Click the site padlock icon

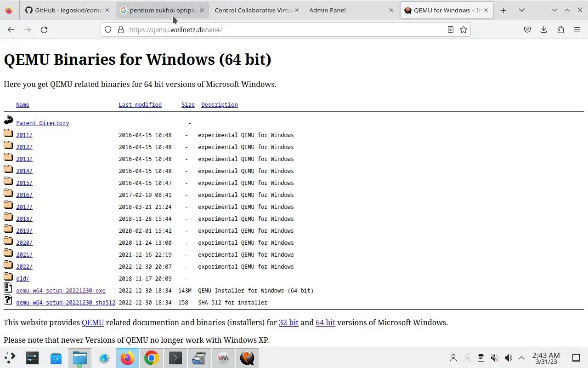[x=121, y=29]
